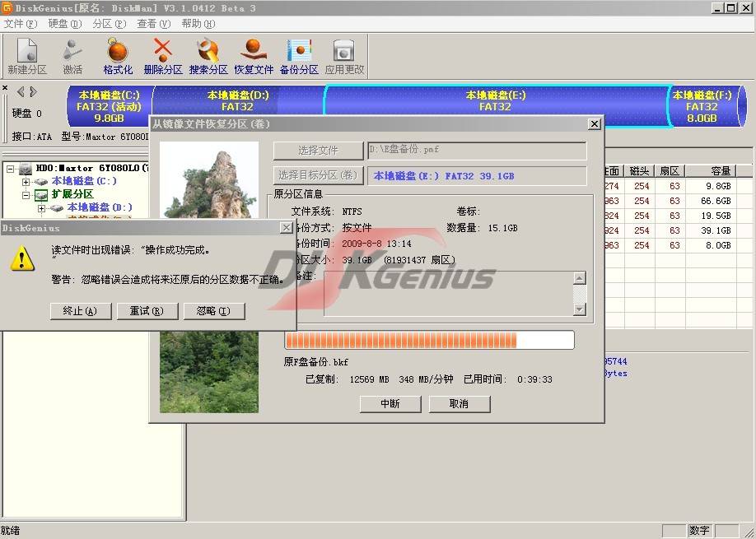Click the 取消 (cancel) button
756x539 pixels.
click(460, 404)
